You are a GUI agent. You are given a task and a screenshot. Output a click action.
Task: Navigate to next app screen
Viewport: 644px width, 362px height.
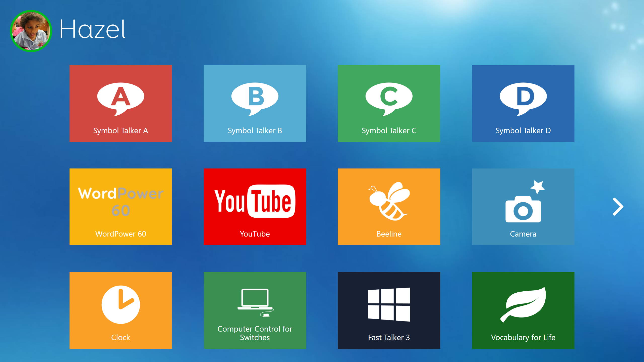(619, 207)
